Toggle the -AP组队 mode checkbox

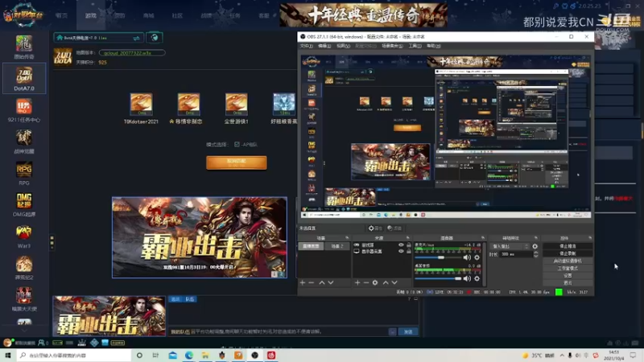point(237,145)
